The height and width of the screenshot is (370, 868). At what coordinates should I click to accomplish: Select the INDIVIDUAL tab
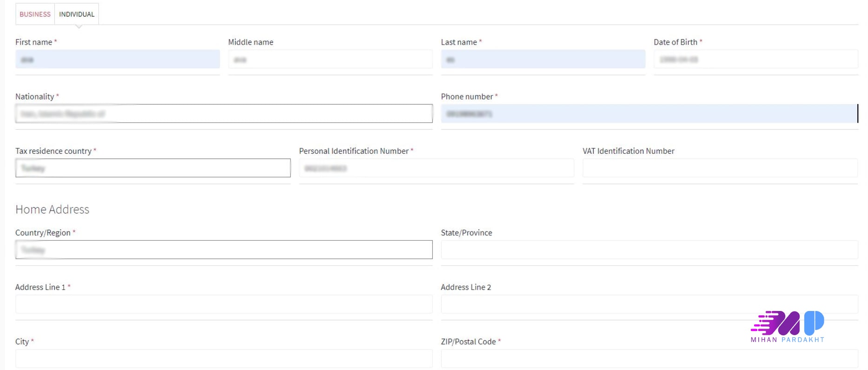[77, 14]
